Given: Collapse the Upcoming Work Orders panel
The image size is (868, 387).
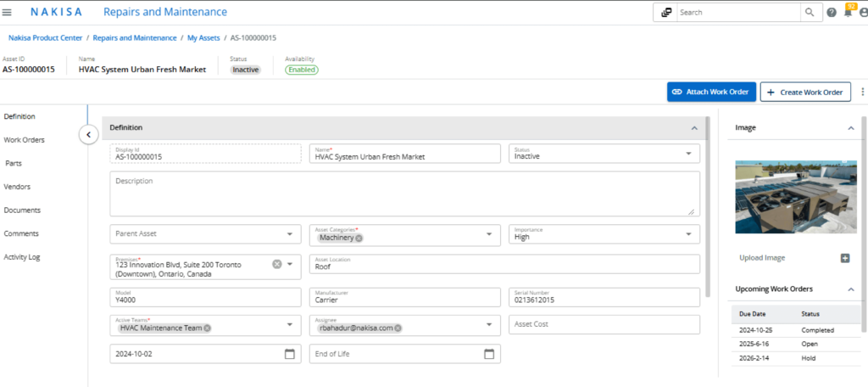Looking at the screenshot, I should tap(850, 289).
